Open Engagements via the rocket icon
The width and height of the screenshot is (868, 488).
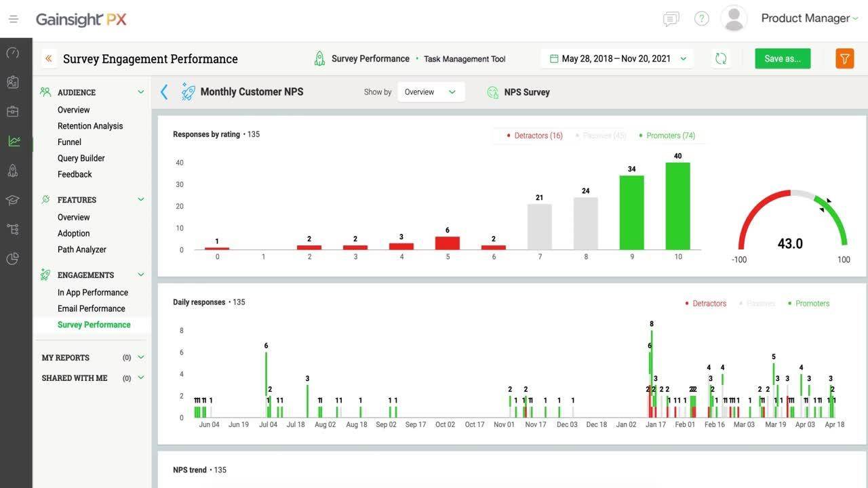(x=14, y=171)
